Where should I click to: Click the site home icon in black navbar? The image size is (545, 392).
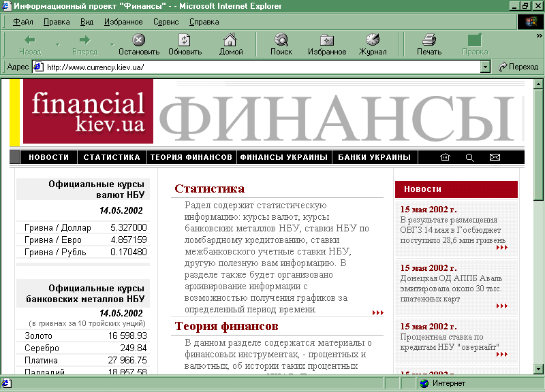446,157
